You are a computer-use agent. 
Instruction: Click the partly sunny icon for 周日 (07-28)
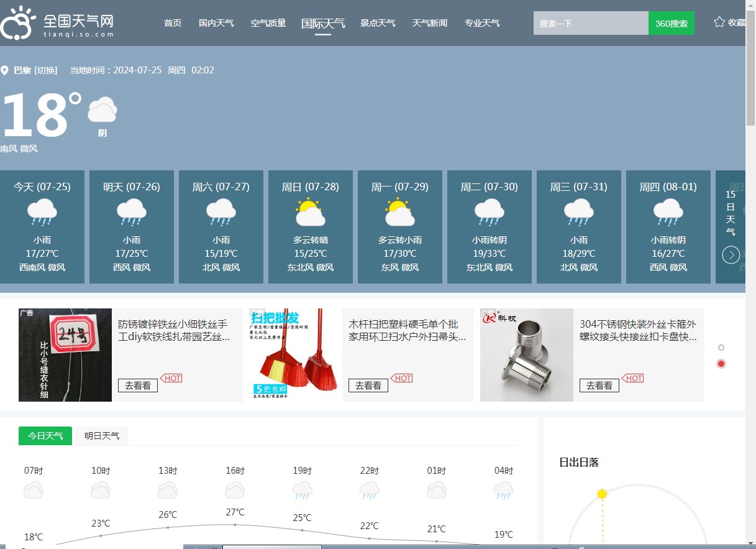click(x=310, y=213)
